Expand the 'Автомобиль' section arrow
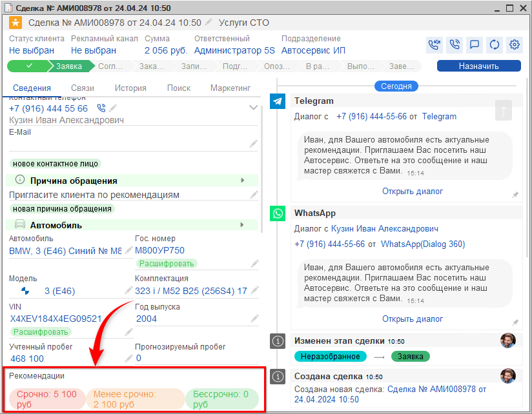 coord(243,225)
